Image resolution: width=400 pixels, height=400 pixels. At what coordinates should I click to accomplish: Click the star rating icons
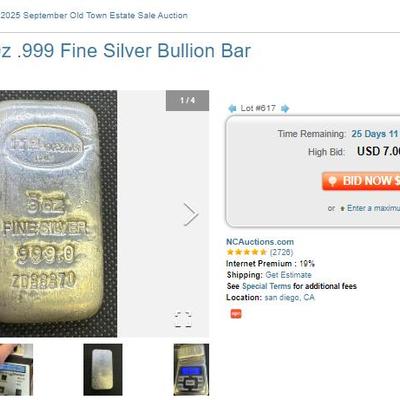click(x=247, y=252)
